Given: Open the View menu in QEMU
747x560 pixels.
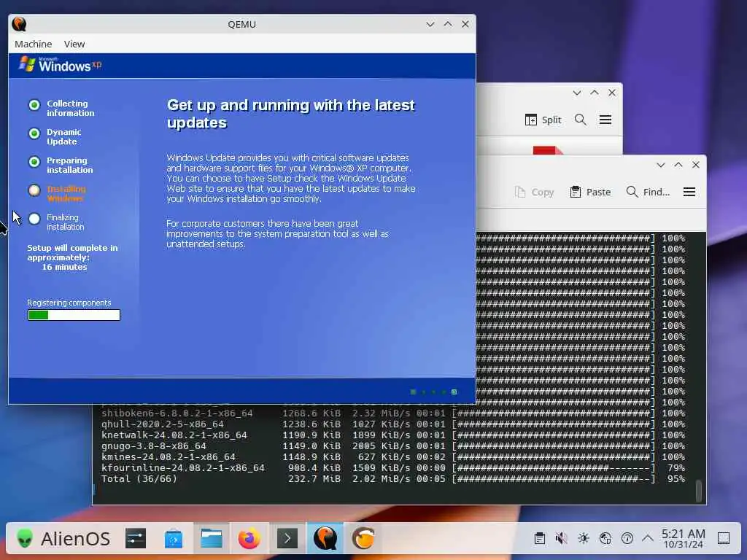Looking at the screenshot, I should point(74,44).
